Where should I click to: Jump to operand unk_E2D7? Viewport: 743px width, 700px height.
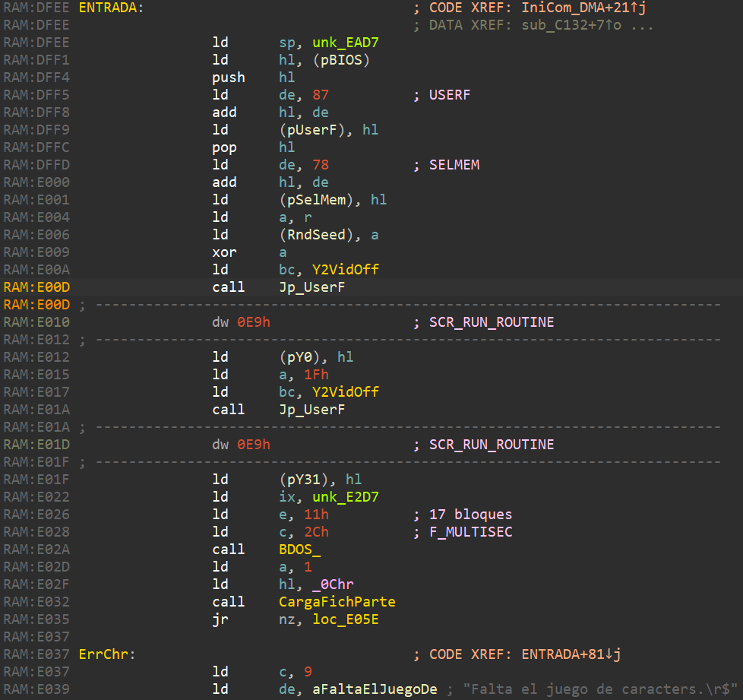click(x=346, y=497)
